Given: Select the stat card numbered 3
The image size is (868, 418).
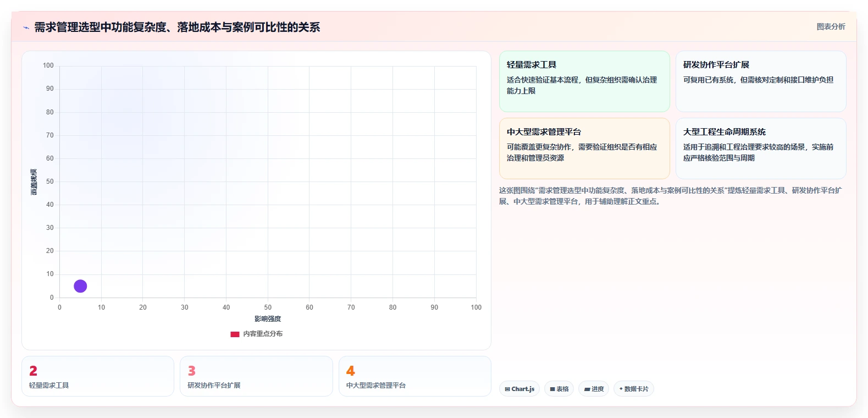Looking at the screenshot, I should click(x=256, y=376).
